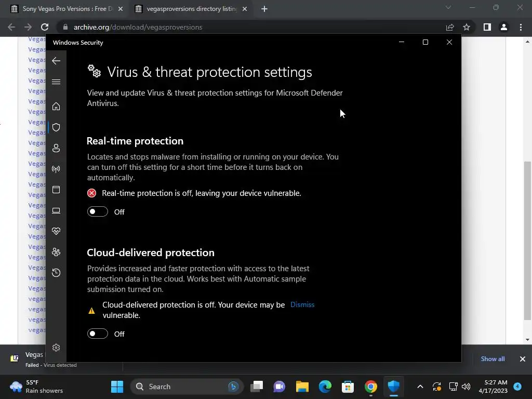The height and width of the screenshot is (399, 532).
Task: Open Microsoft Store from taskbar
Action: coord(348,387)
